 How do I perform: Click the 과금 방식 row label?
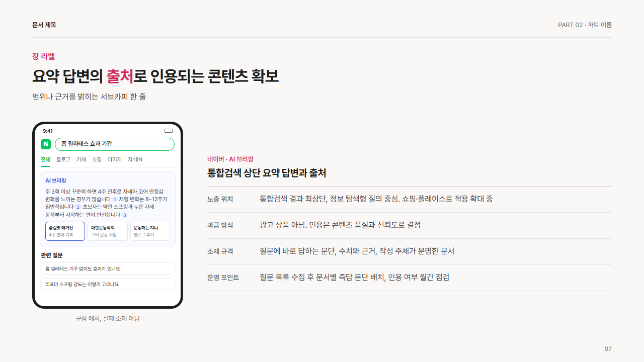(x=220, y=225)
